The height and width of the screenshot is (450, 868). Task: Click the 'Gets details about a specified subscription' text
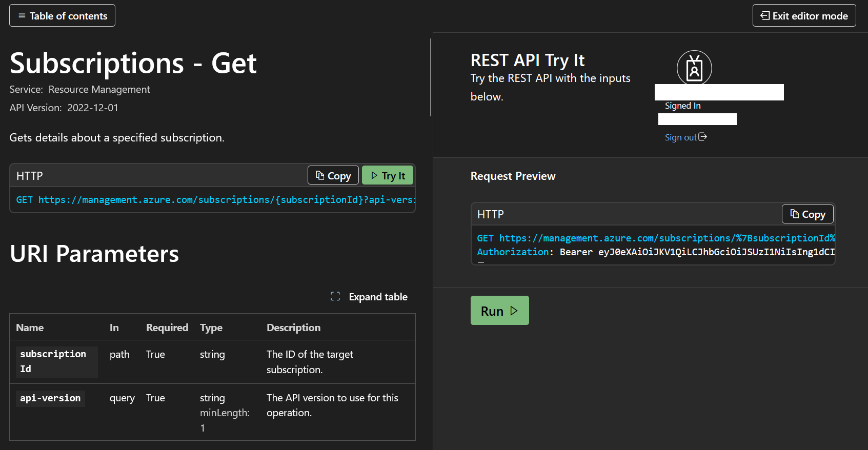pos(117,137)
